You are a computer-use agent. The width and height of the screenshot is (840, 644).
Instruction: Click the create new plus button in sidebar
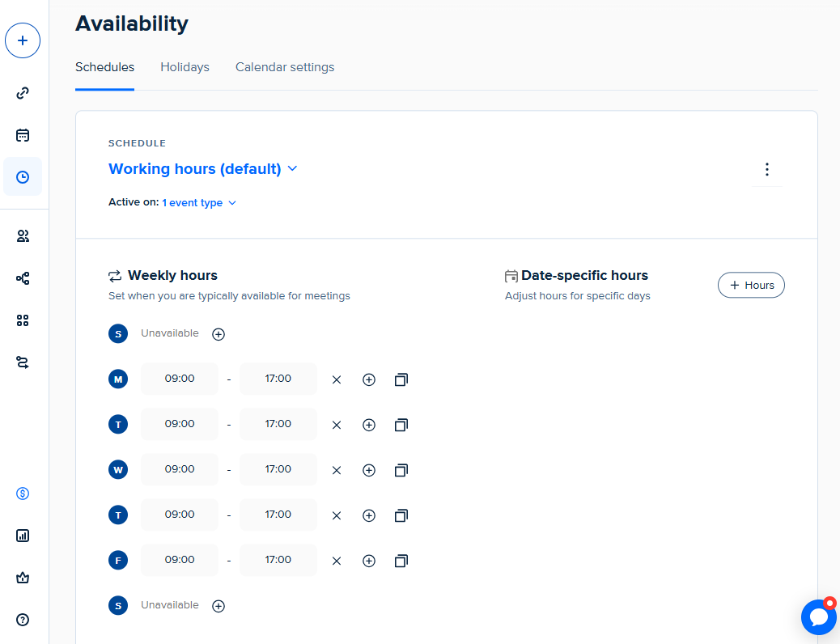tap(23, 40)
